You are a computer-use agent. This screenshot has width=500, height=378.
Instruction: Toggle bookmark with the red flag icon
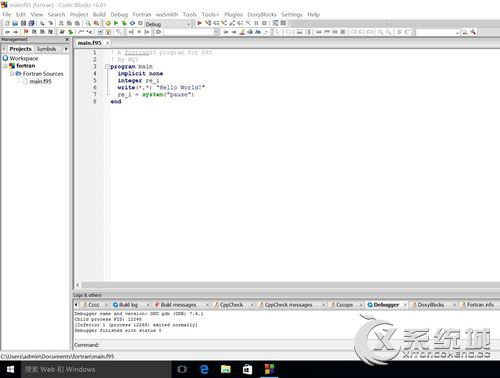tap(26, 32)
